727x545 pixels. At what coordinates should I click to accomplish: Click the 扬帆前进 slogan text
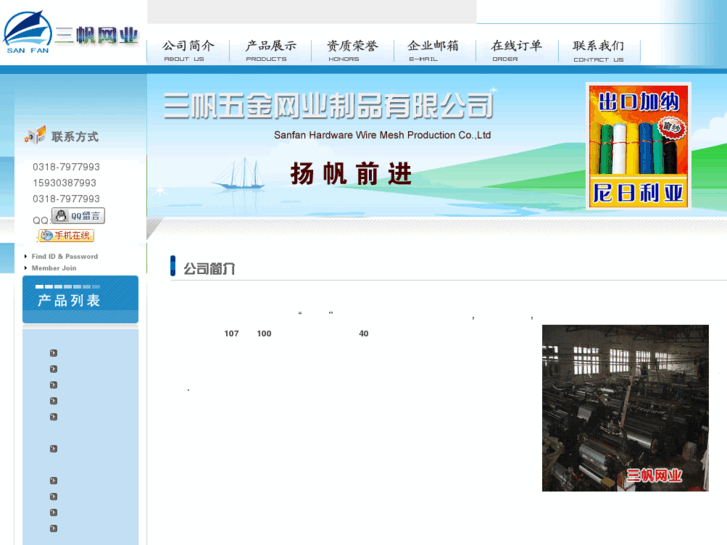[351, 174]
